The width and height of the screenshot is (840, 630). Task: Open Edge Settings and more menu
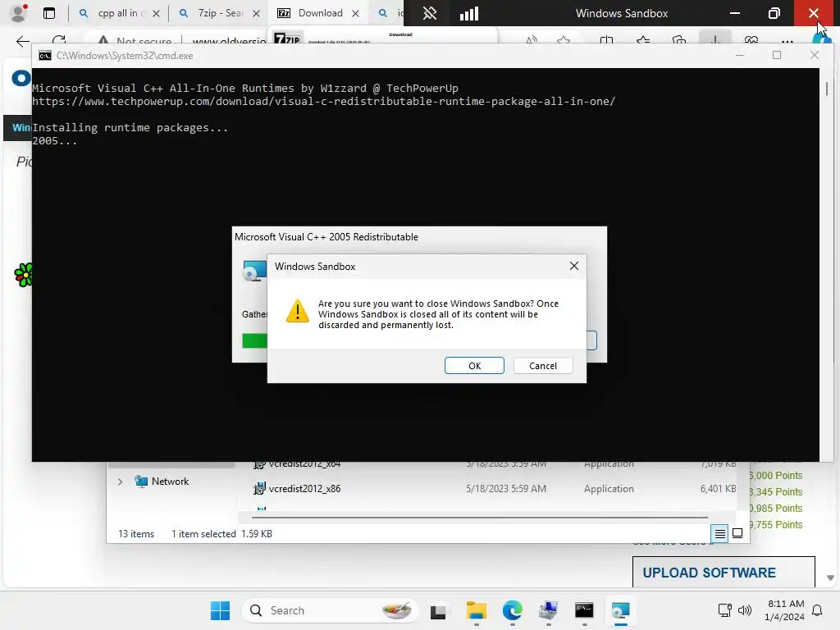pyautogui.click(x=787, y=41)
